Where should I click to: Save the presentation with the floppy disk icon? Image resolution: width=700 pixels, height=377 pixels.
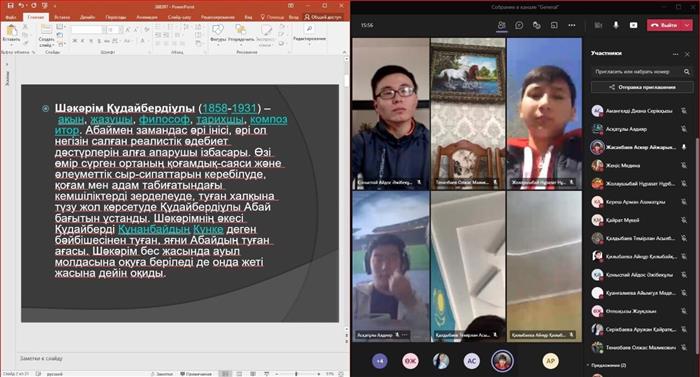pos(10,6)
